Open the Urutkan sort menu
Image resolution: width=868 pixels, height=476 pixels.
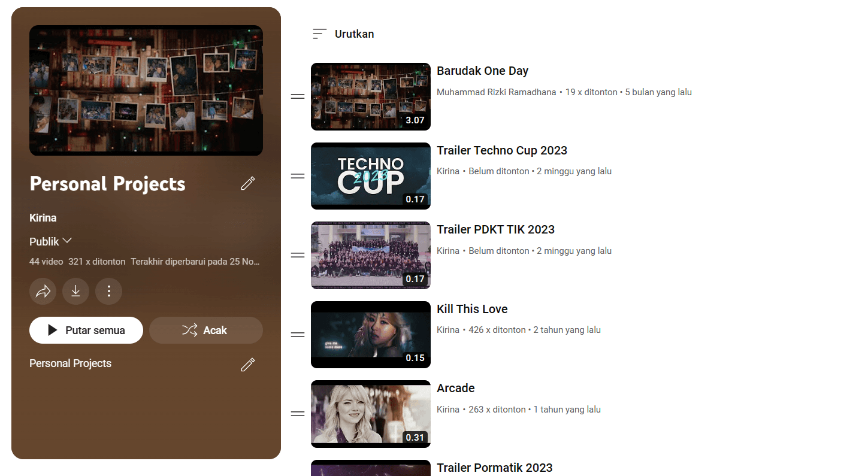(x=343, y=34)
